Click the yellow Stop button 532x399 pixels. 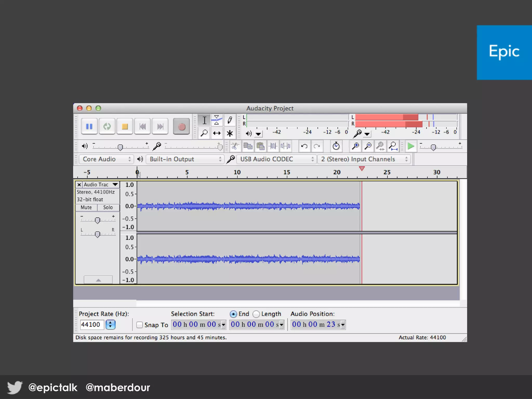click(x=125, y=127)
